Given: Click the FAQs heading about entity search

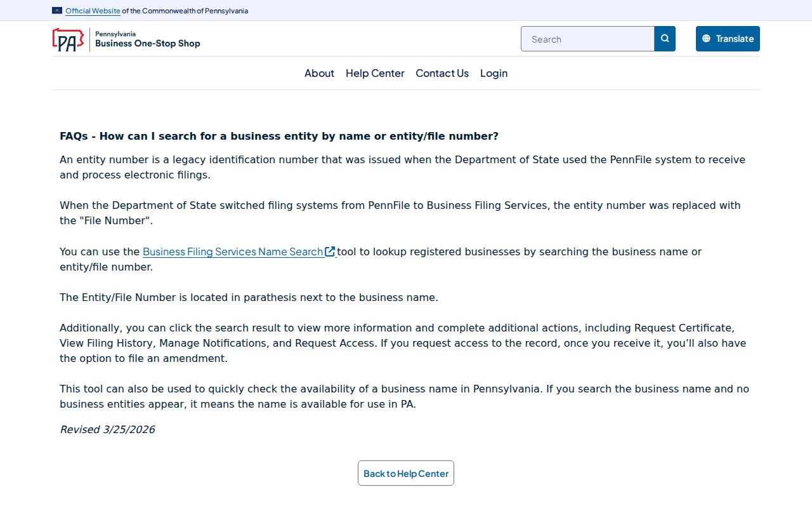Looking at the screenshot, I should coord(279,136).
